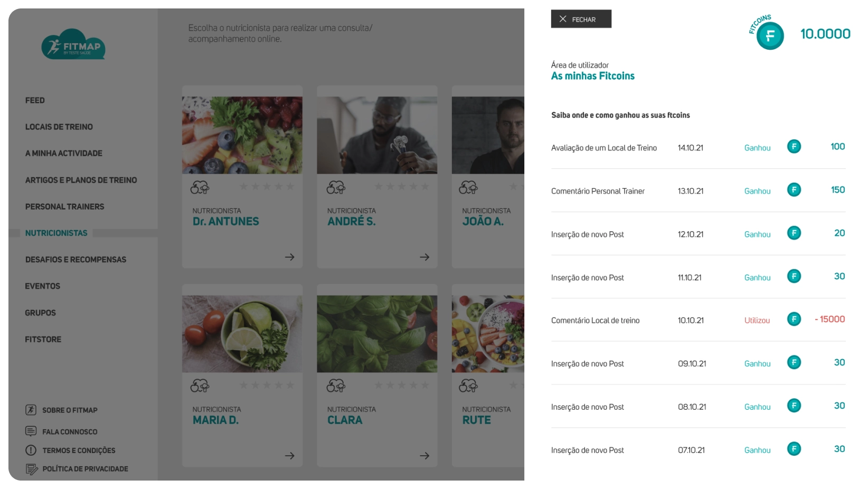Close the Fitcoins panel with Fechar
Screen dimensions: 868x489
(581, 19)
